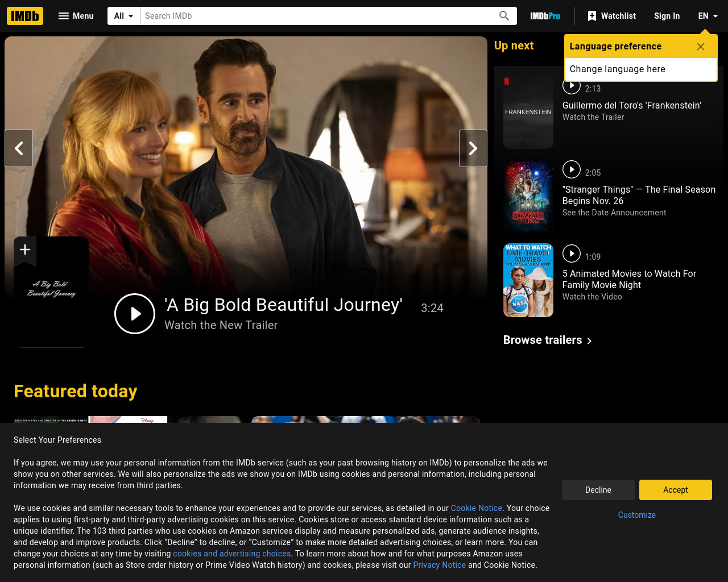
Task: Click 'Watch the New Trailer' subtitle
Action: tap(221, 325)
